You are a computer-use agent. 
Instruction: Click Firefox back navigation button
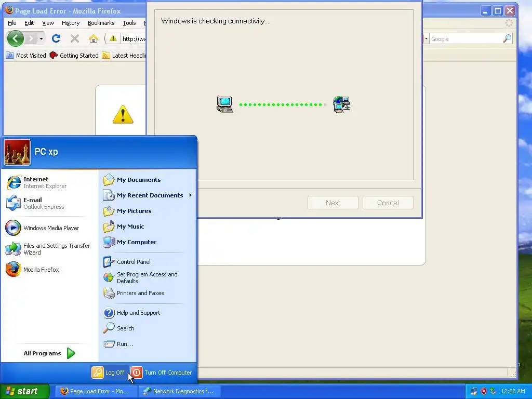click(15, 38)
